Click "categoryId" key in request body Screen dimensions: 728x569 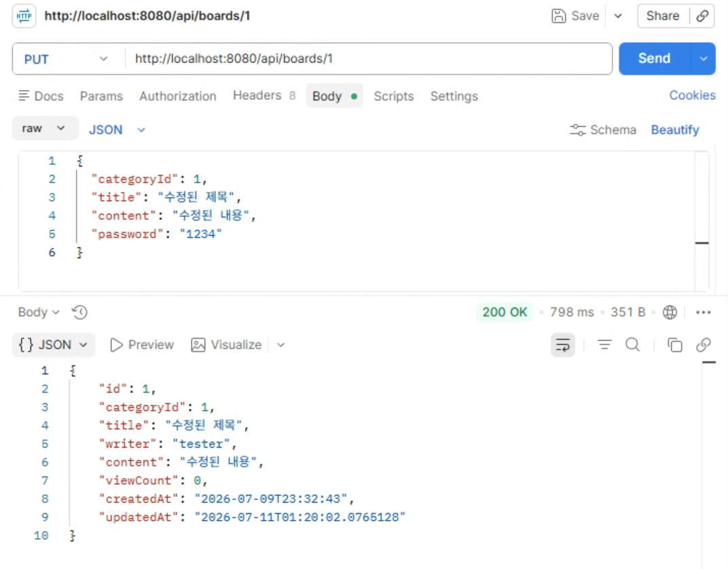coord(134,179)
